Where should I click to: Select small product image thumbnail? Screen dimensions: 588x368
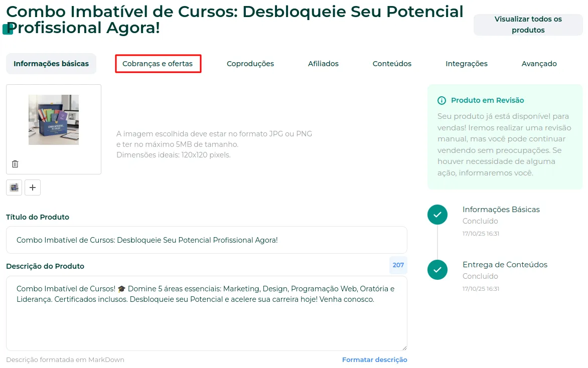(14, 188)
